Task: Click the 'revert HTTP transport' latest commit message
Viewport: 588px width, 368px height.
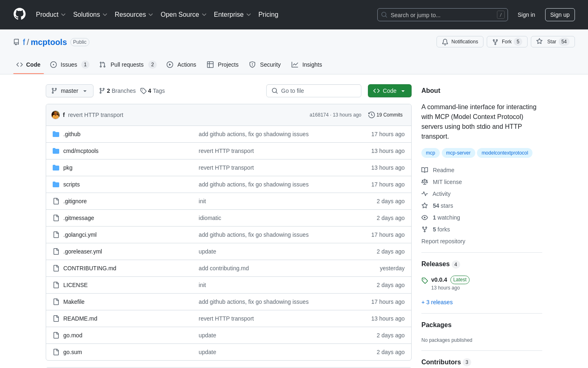Action: pyautogui.click(x=96, y=115)
